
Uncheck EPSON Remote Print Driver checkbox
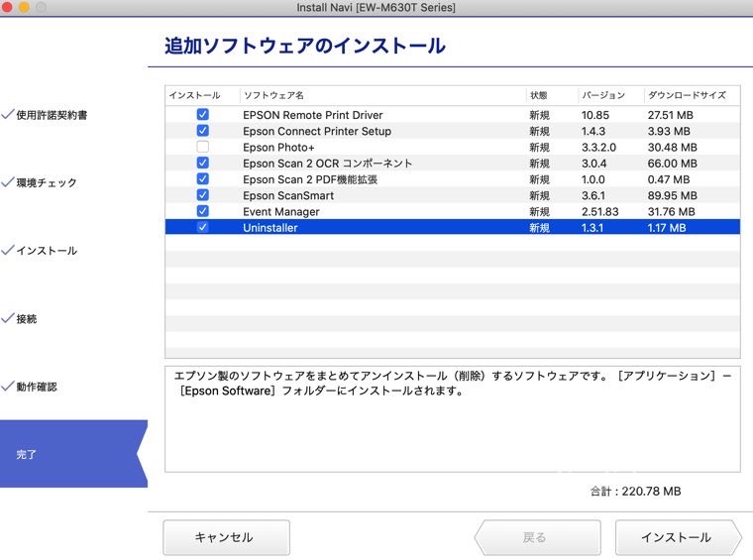click(x=203, y=114)
